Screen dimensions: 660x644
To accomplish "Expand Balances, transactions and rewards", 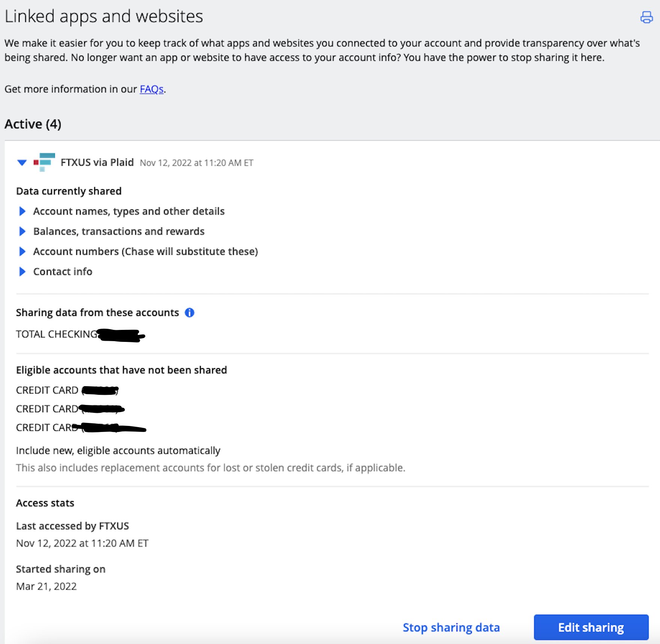I will tap(22, 231).
